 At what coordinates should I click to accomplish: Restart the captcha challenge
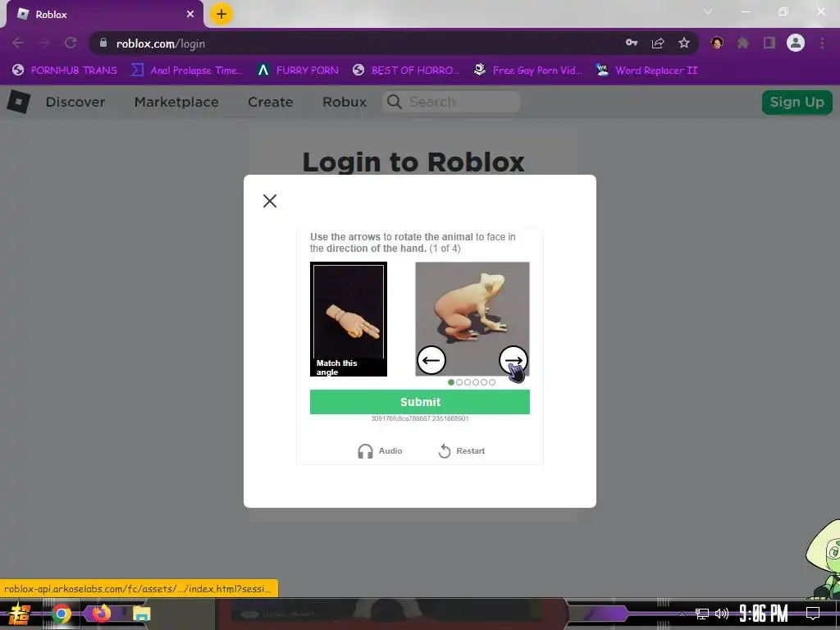(x=462, y=451)
